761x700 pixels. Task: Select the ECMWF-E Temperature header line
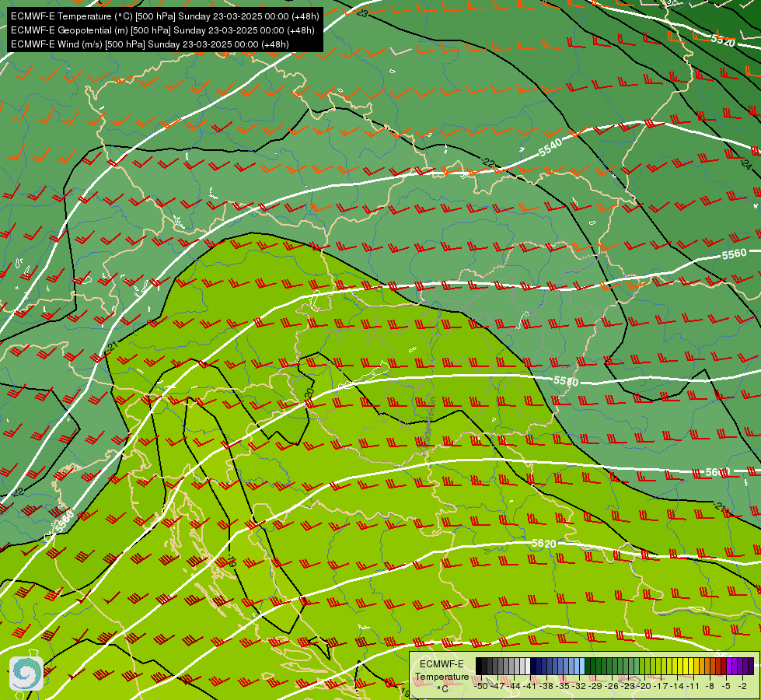point(165,16)
